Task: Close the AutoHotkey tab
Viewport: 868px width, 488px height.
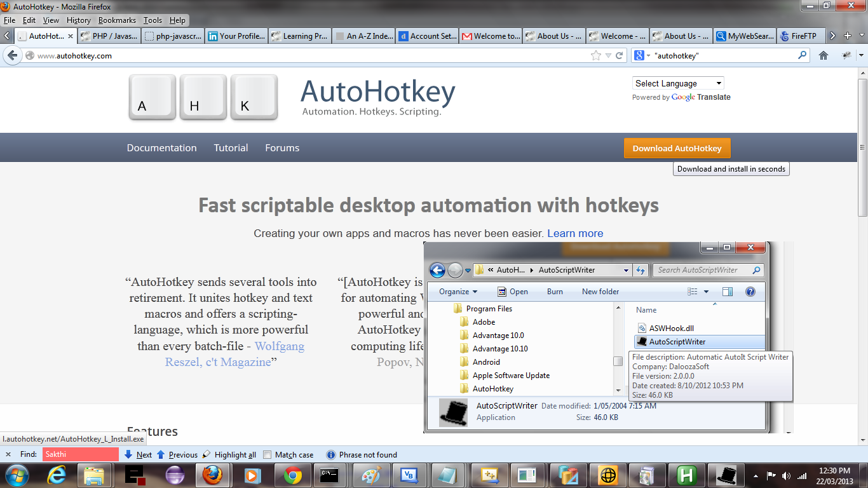Action: [x=71, y=36]
